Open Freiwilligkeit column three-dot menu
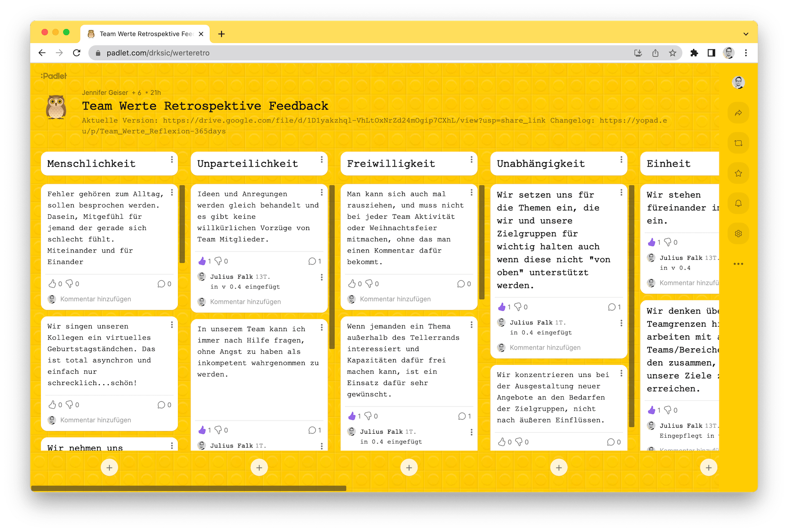This screenshot has width=788, height=532. click(x=471, y=160)
